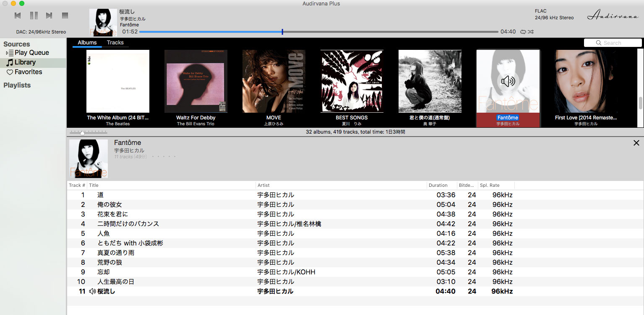
Task: Click the elapsed time 01:52
Action: point(130,32)
